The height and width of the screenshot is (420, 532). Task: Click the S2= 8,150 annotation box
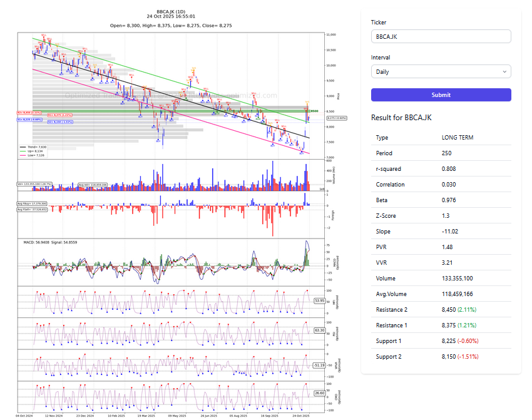pyautogui.click(x=60, y=122)
